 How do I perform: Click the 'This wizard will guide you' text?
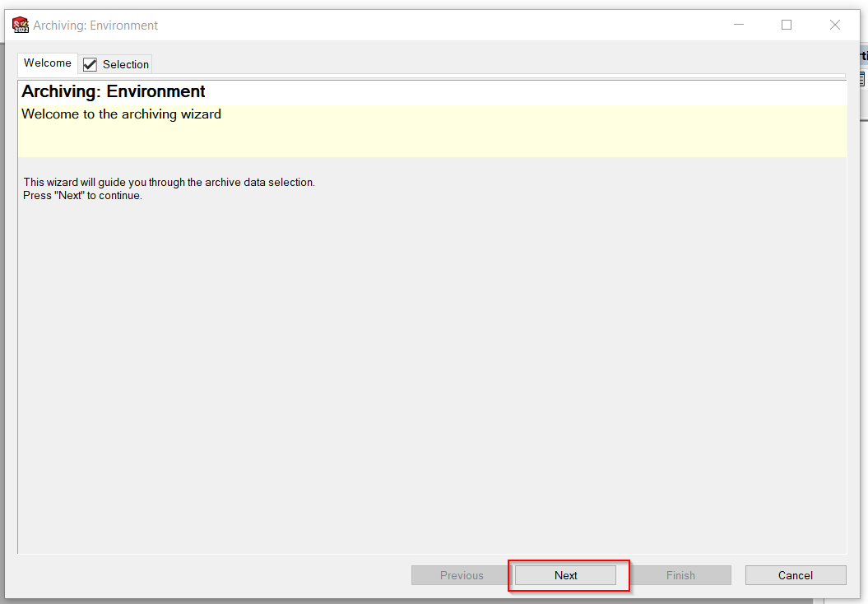coord(169,182)
